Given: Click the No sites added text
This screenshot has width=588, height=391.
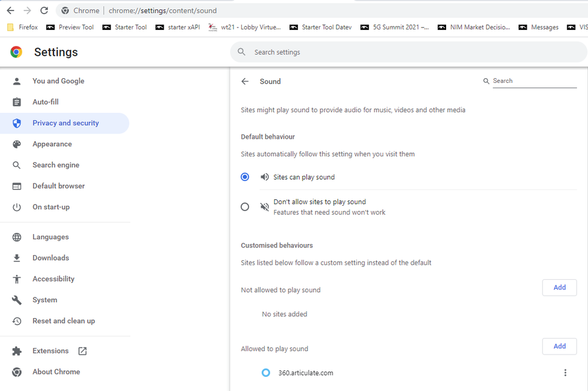Looking at the screenshot, I should coord(284,314).
